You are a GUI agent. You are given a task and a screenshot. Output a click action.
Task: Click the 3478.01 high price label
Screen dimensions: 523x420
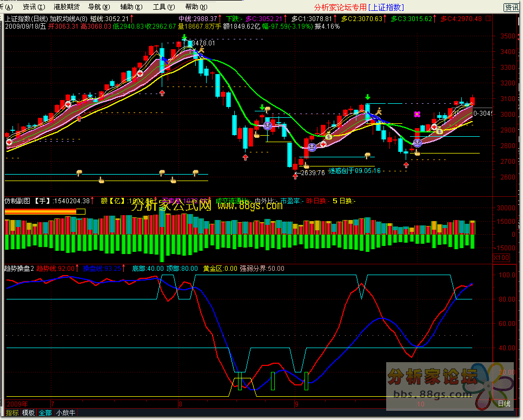(x=203, y=43)
